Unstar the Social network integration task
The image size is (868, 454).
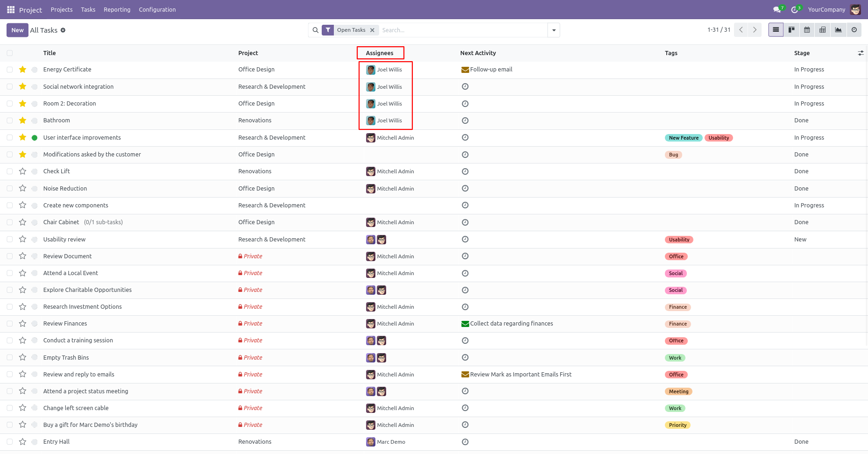click(x=22, y=86)
